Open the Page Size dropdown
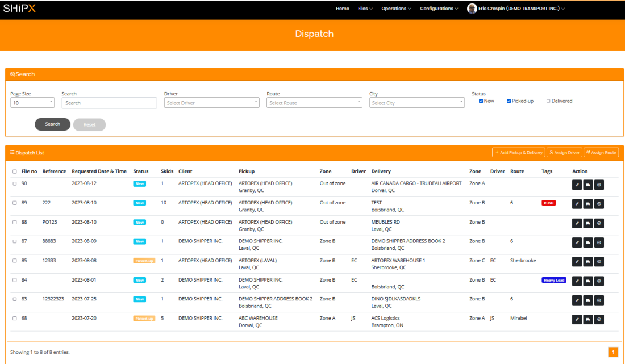 tap(32, 103)
